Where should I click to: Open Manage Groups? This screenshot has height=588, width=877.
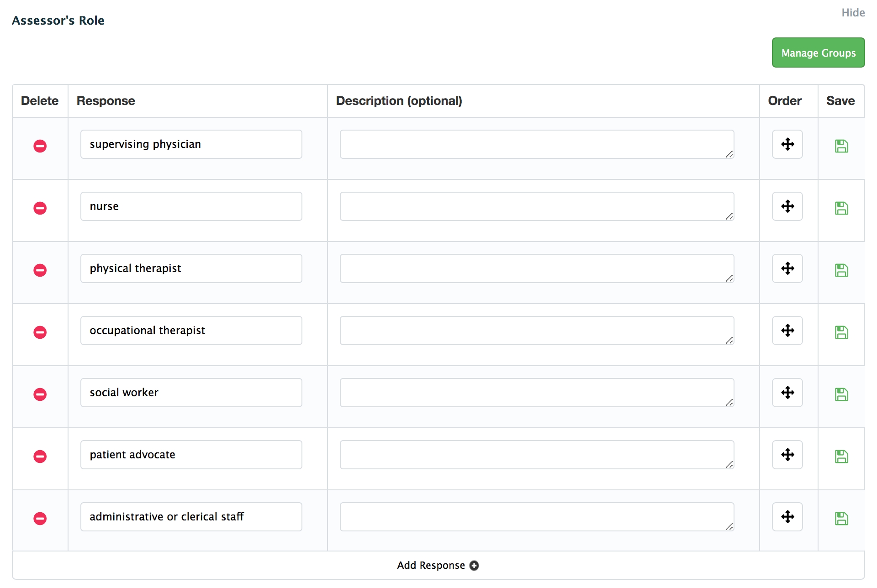[818, 53]
